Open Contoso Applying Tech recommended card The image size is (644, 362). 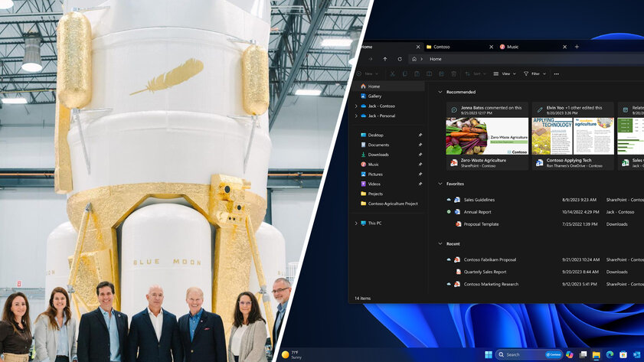point(573,136)
